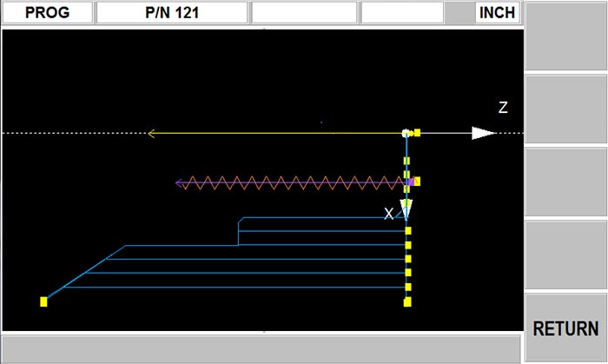Click the P/N 121 part number field

(172, 12)
